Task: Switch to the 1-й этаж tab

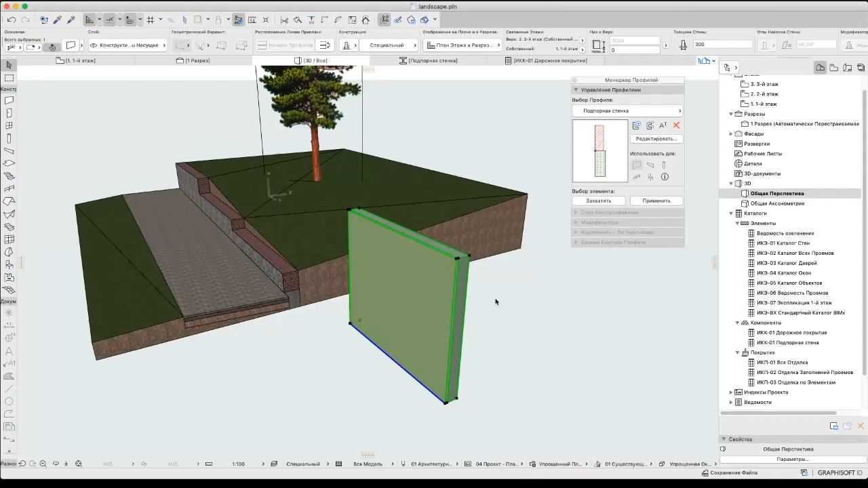Action: (76, 60)
